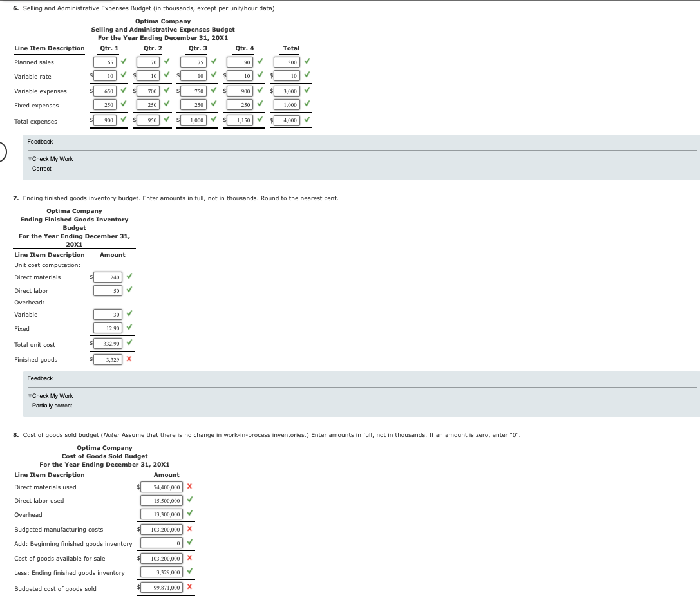Click the green check beside Total unit cost
The height and width of the screenshot is (598, 700).
tap(129, 342)
